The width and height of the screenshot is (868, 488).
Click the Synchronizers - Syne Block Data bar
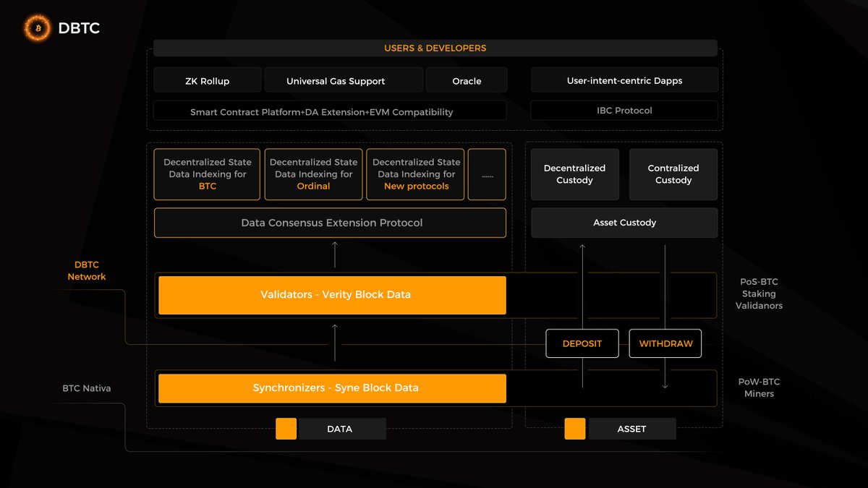tap(331, 388)
